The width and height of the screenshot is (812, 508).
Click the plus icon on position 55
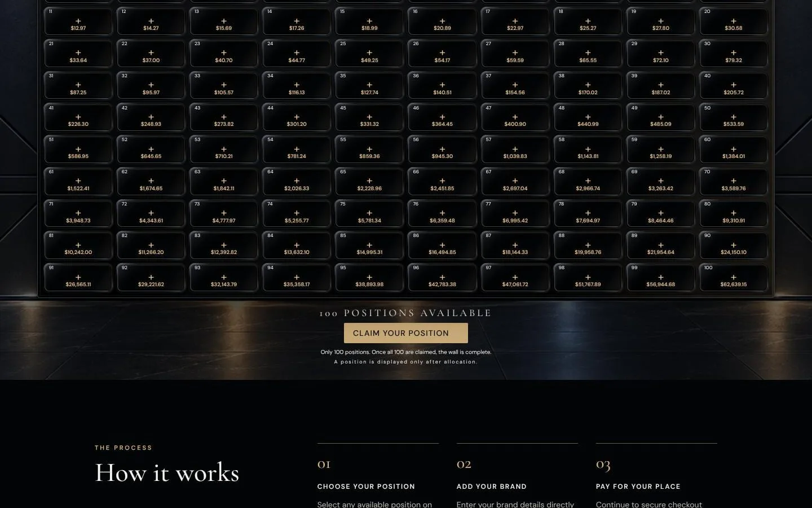(x=369, y=149)
